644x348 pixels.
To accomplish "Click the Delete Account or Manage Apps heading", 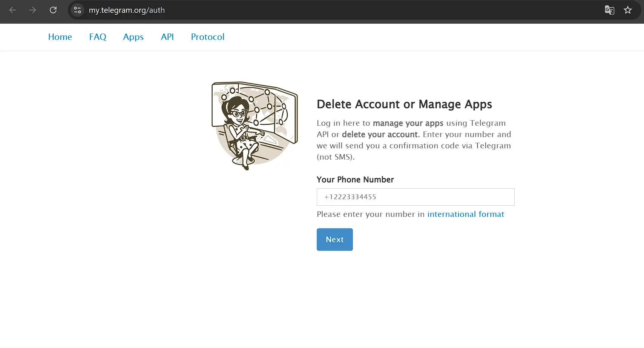I will (404, 104).
